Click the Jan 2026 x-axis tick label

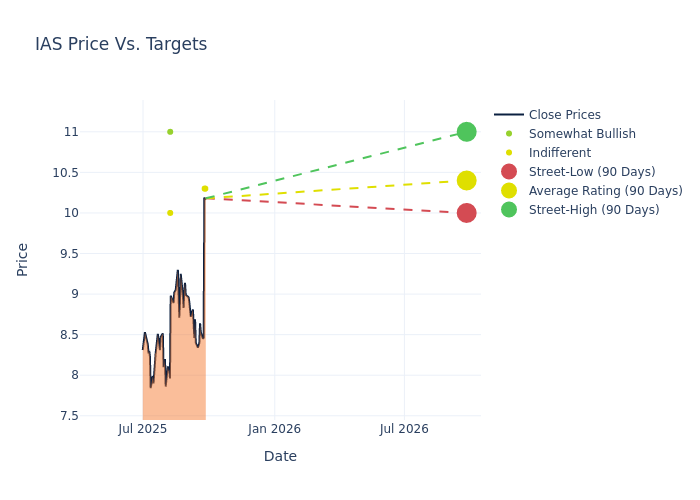[274, 429]
